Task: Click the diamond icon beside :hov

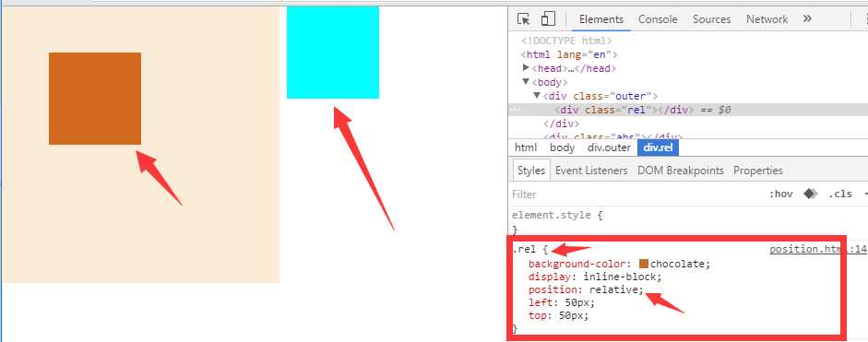Action: coord(811,195)
